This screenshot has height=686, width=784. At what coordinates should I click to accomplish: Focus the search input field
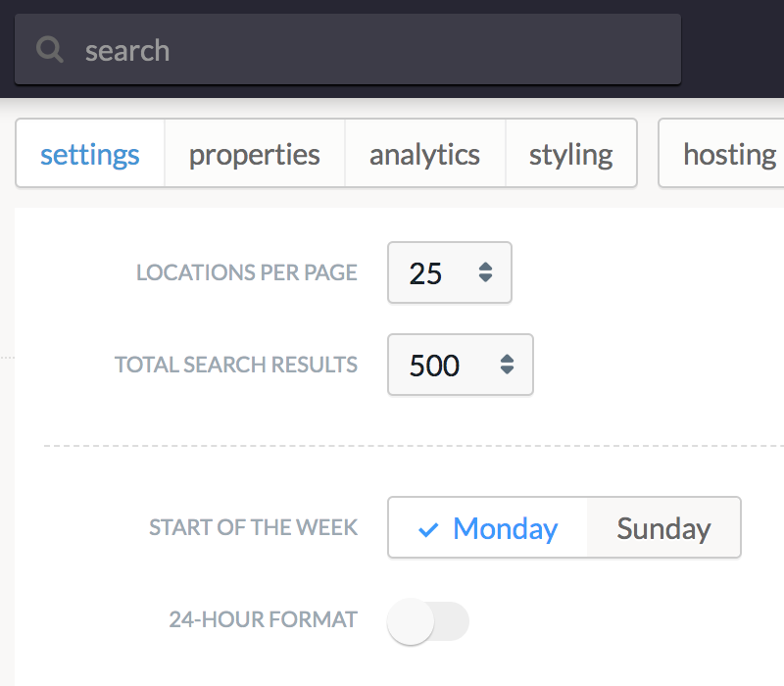[x=348, y=49]
